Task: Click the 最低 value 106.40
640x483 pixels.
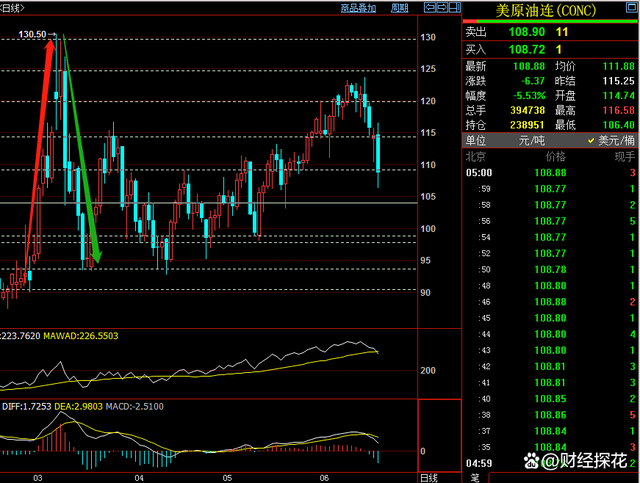Action: pyautogui.click(x=619, y=125)
